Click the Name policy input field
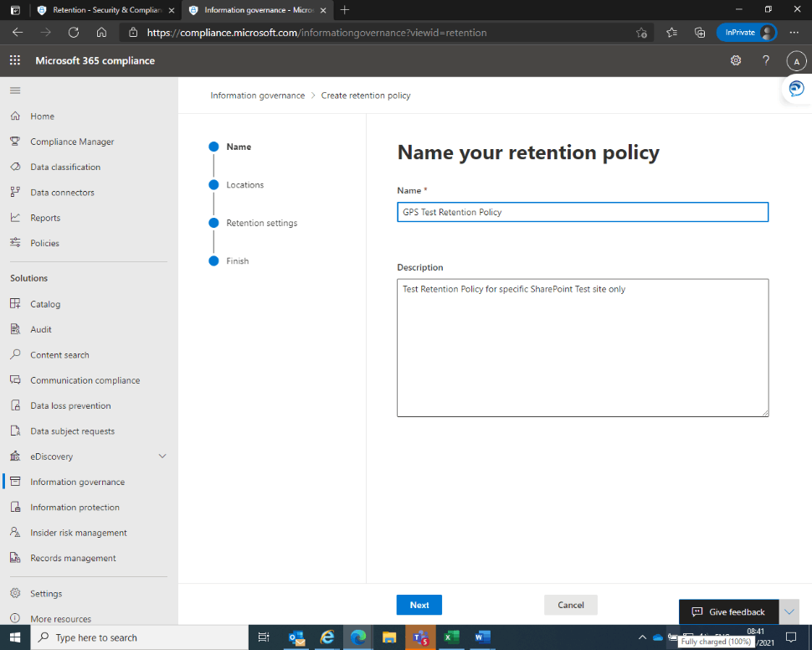Screen dimensions: 812x650 [583, 212]
